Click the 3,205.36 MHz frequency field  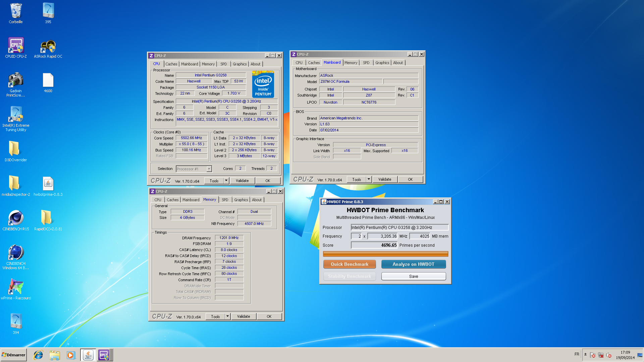click(x=382, y=236)
